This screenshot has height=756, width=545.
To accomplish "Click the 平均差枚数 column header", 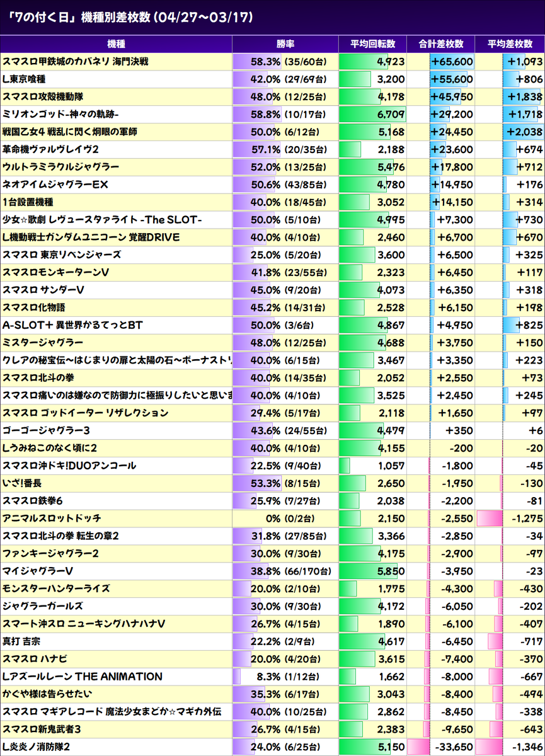I will click(x=510, y=44).
